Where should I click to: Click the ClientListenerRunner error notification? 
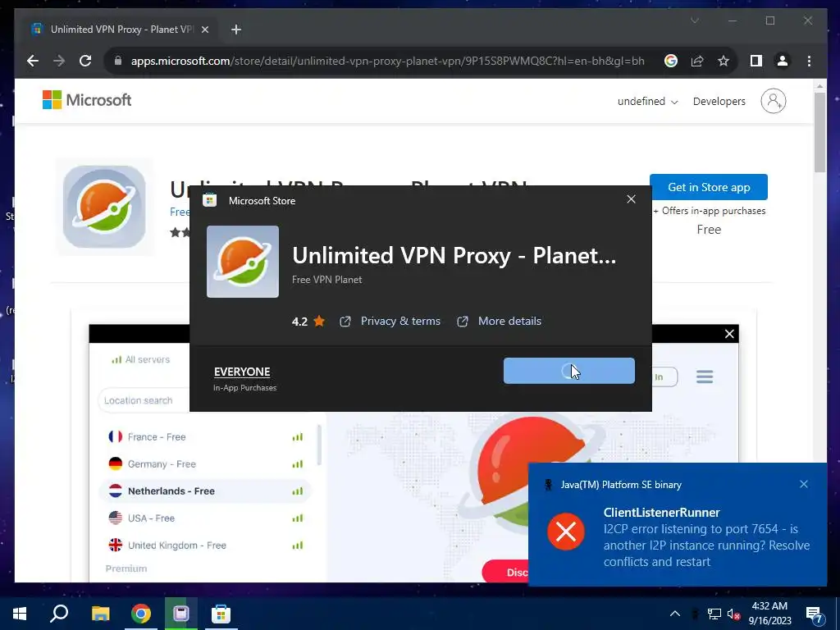pyautogui.click(x=678, y=525)
